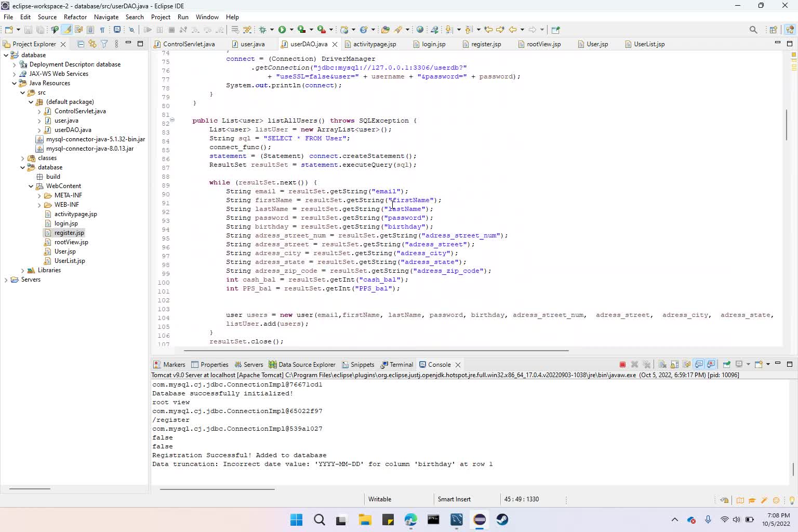This screenshot has width=798, height=532.
Task: Click the Last Edit Location arrow icon
Action: point(488,30)
